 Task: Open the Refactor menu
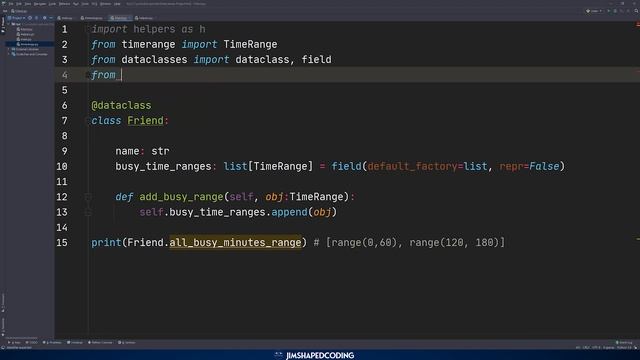64,4
